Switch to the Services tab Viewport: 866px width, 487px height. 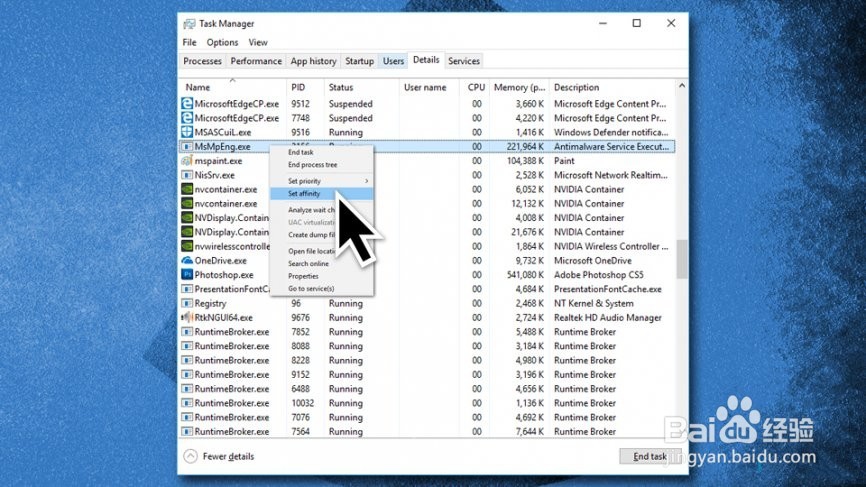point(463,61)
